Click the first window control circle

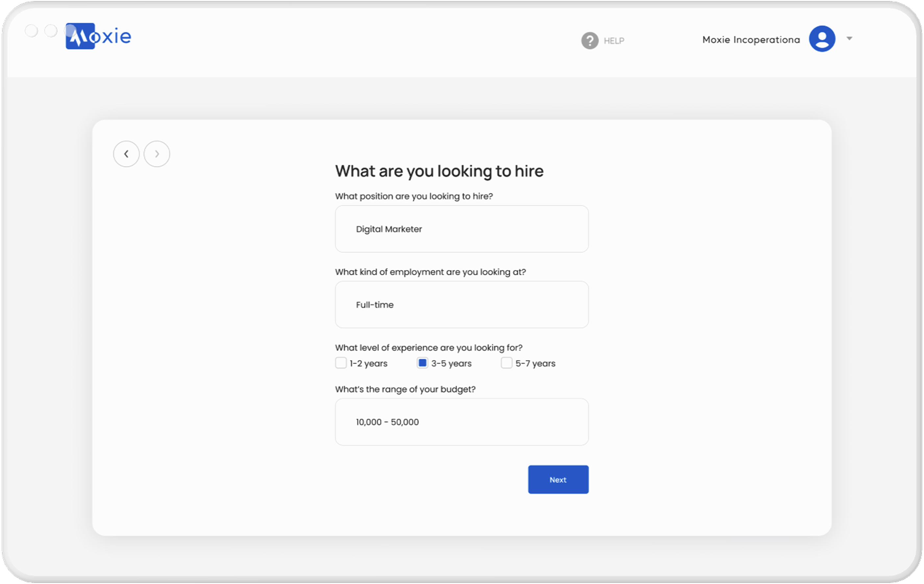(32, 31)
